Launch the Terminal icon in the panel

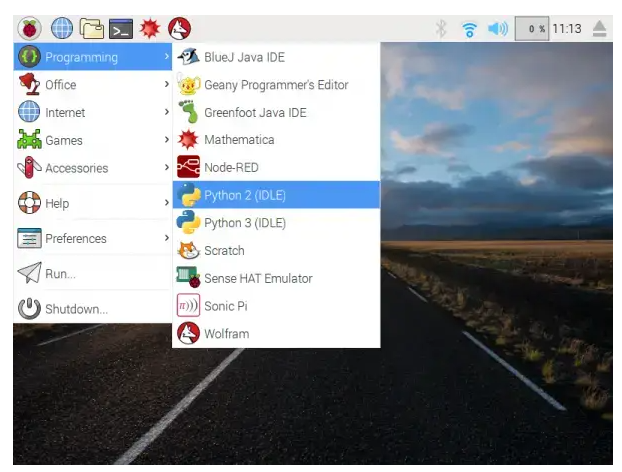[x=121, y=29]
